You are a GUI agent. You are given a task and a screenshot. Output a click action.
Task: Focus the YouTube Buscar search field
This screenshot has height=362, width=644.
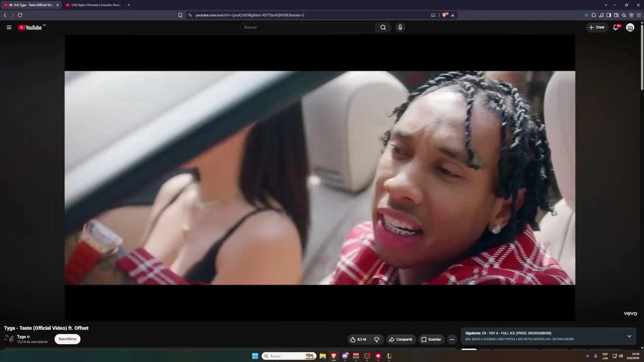(x=307, y=27)
